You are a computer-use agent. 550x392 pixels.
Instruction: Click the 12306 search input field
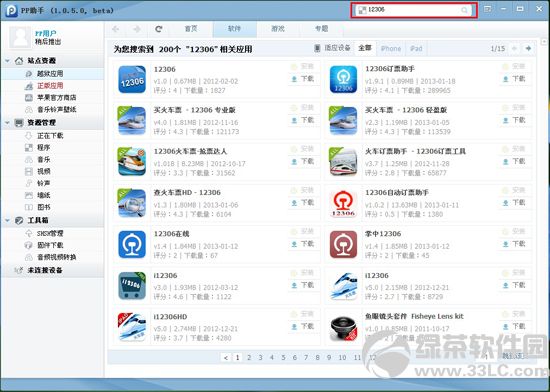[x=414, y=10]
